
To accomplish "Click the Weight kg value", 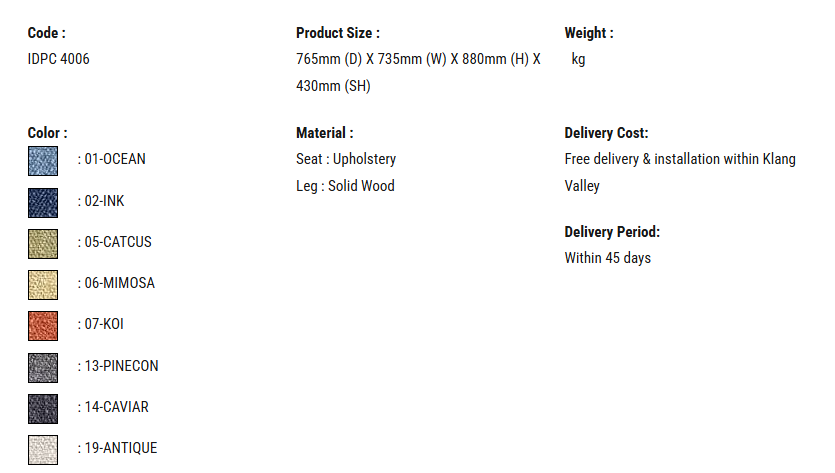I will pos(578,59).
